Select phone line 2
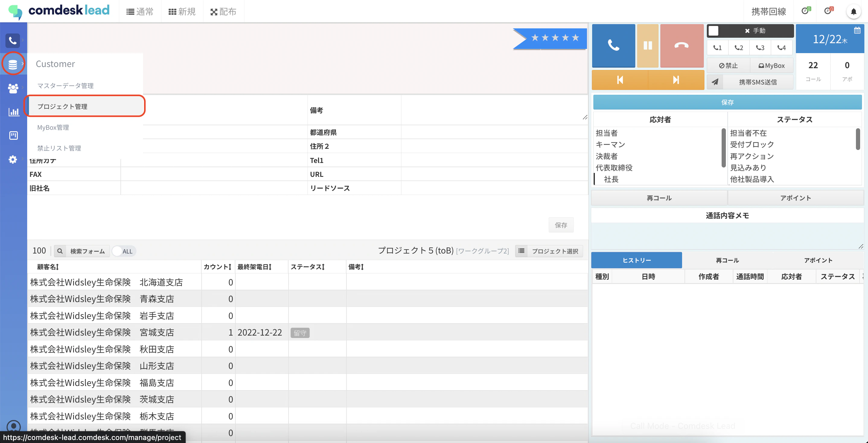The height and width of the screenshot is (443, 868). (739, 48)
